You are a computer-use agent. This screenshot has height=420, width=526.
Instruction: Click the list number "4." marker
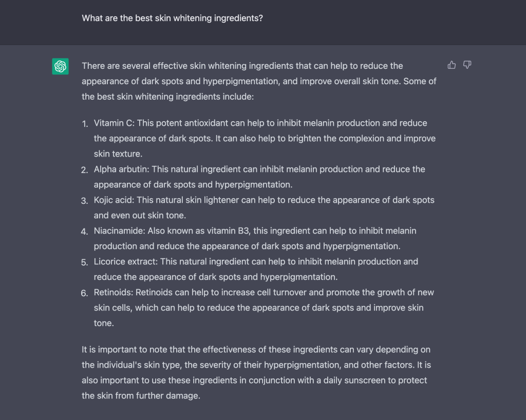(85, 232)
